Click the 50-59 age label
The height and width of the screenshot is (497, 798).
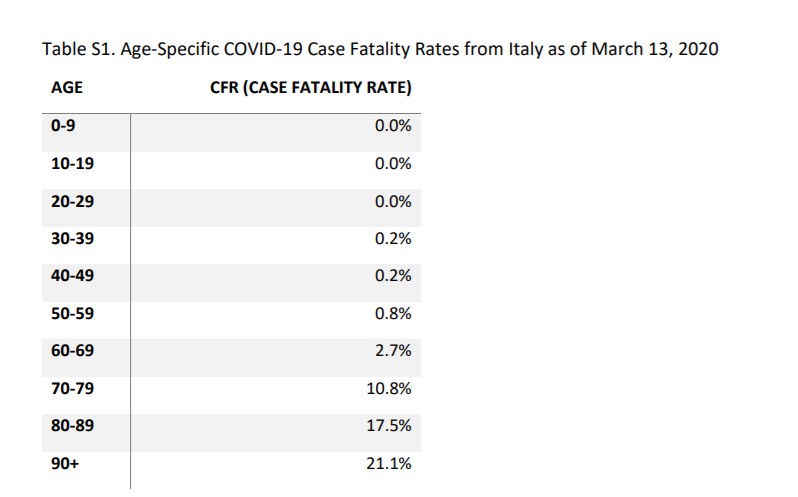pos(71,313)
